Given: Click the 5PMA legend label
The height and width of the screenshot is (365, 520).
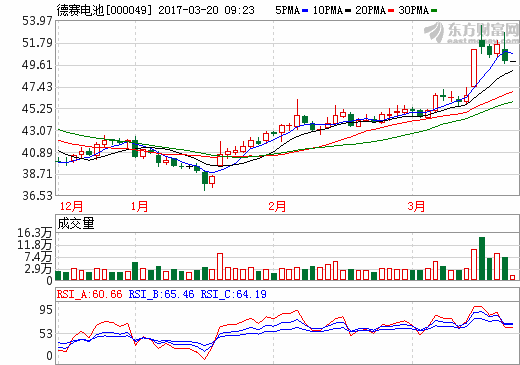Looking at the screenshot, I should (287, 10).
